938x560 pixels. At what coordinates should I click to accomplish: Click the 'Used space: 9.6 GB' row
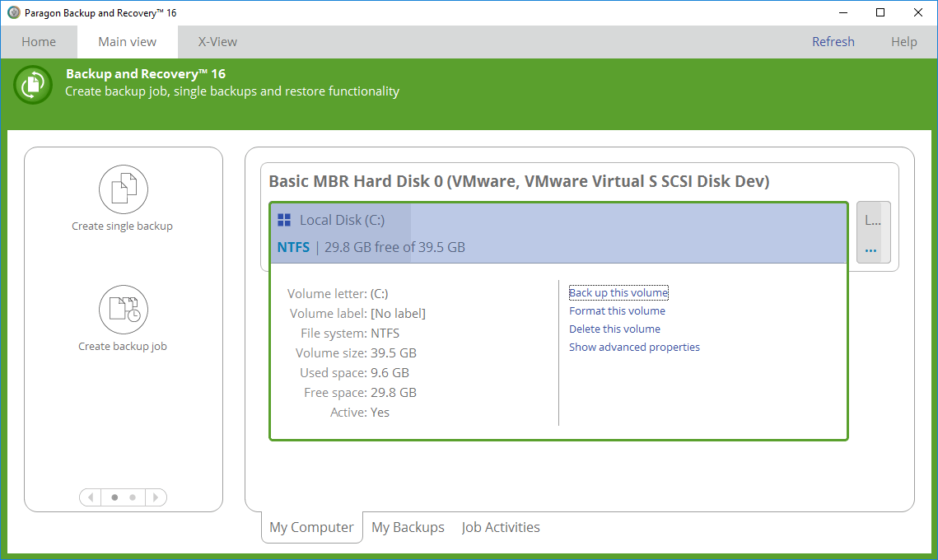click(x=354, y=373)
